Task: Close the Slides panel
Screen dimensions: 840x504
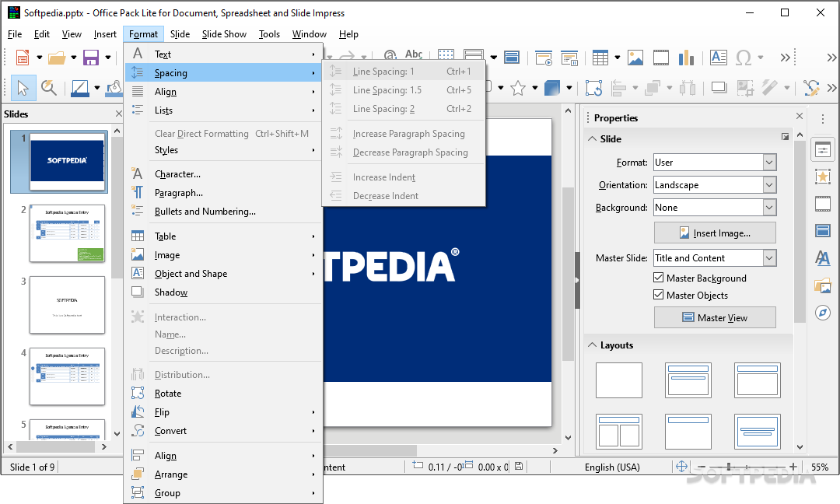Action: [119, 114]
